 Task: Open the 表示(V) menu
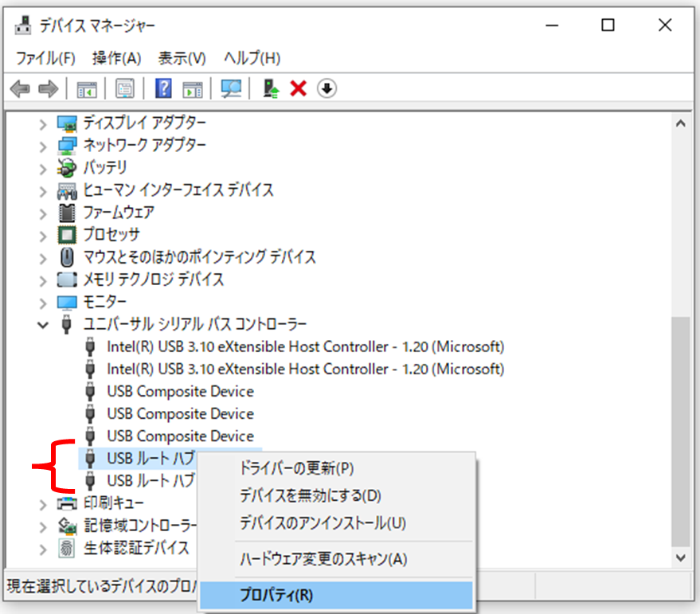coord(182,58)
